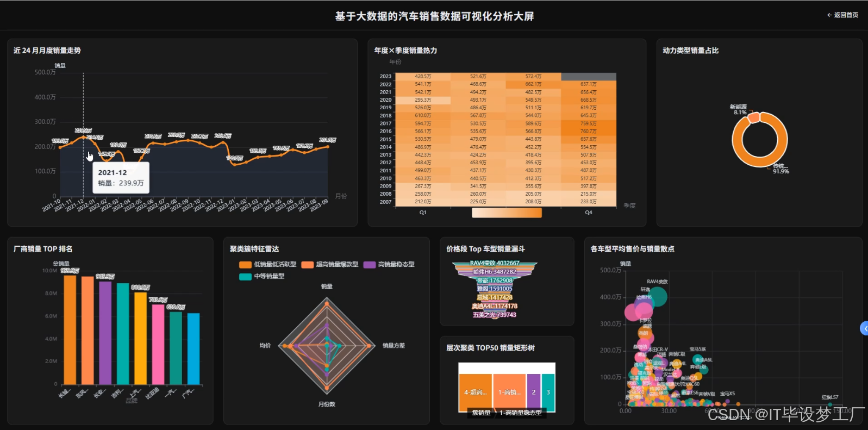Click the 五菱之光 739743 funnel row
Image resolution: width=868 pixels, height=430 pixels.
[495, 315]
